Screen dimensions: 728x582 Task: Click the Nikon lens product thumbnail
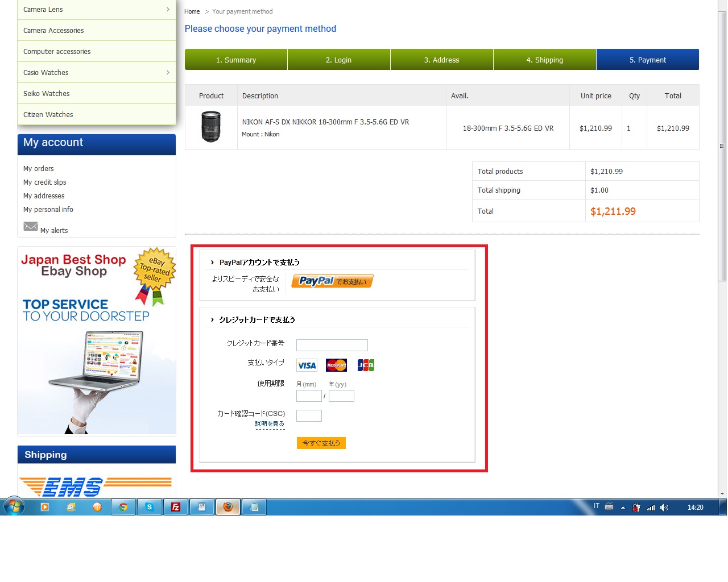(211, 127)
